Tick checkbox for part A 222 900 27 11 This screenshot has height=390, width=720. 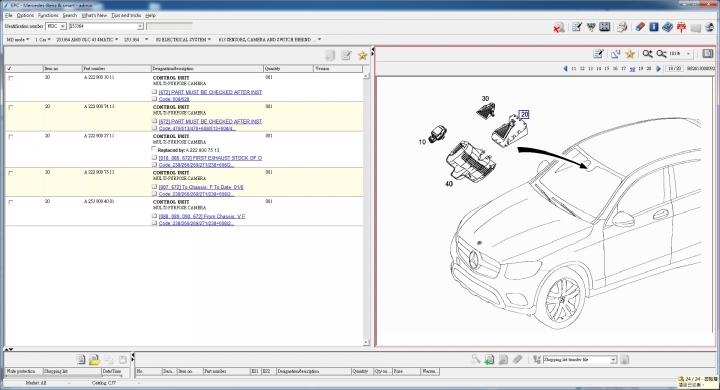11,136
